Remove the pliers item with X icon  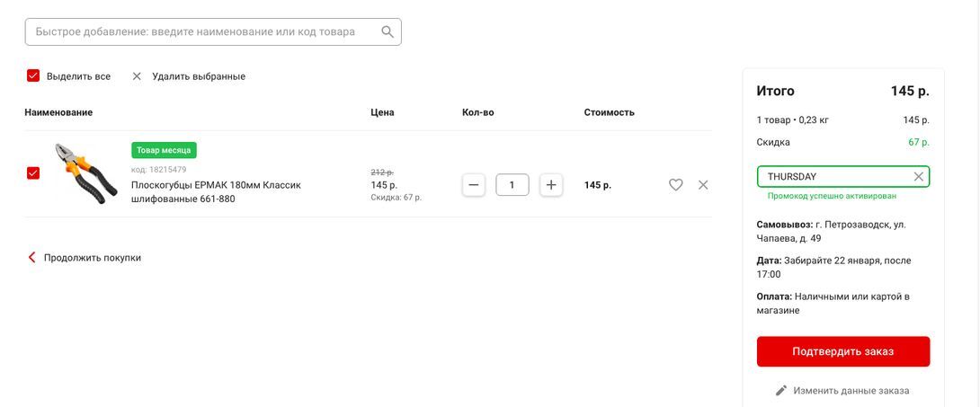[x=703, y=185]
